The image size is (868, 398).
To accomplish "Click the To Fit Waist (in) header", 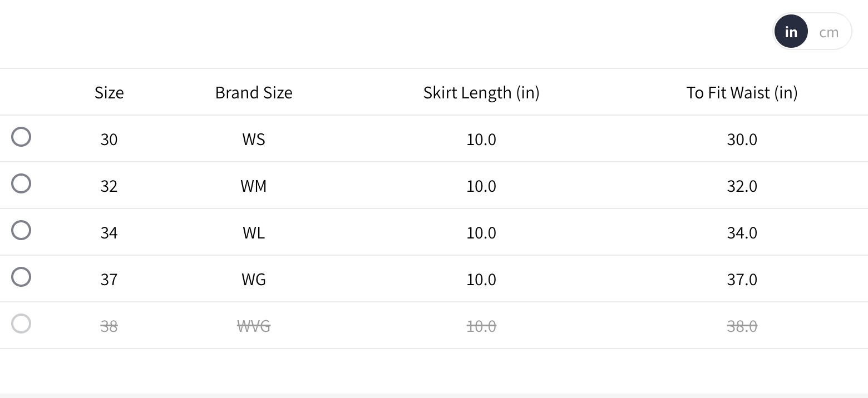I will [x=742, y=92].
